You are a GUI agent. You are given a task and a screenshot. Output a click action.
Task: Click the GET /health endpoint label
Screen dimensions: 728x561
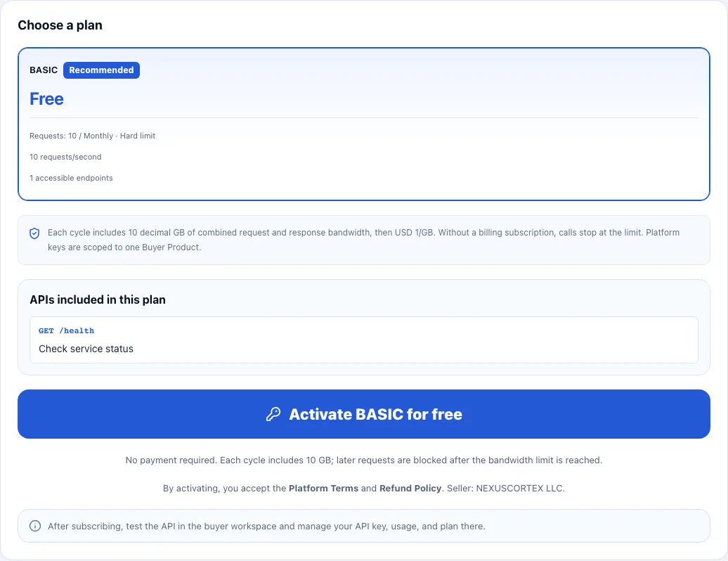pos(66,330)
